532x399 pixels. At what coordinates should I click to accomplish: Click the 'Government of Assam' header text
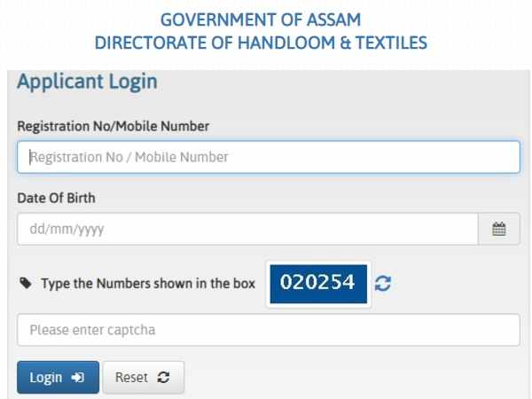[x=262, y=20]
